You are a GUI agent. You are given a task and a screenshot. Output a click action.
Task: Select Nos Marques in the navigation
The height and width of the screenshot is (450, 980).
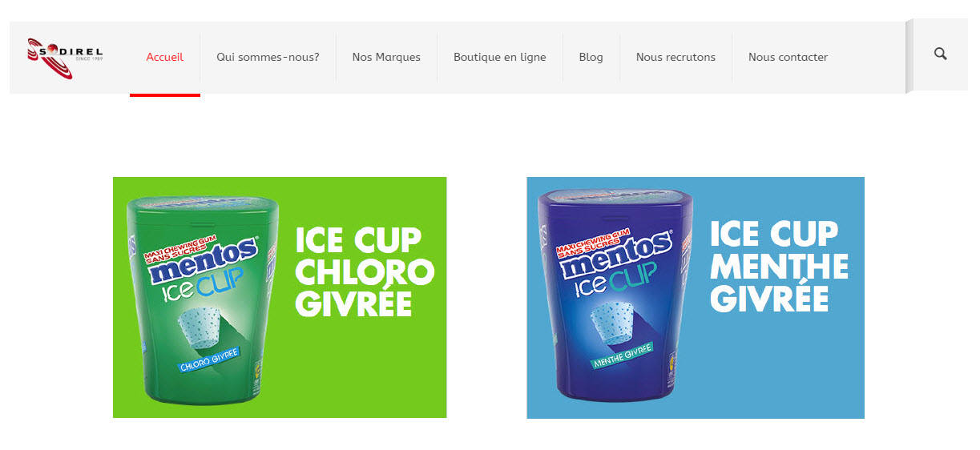[386, 57]
